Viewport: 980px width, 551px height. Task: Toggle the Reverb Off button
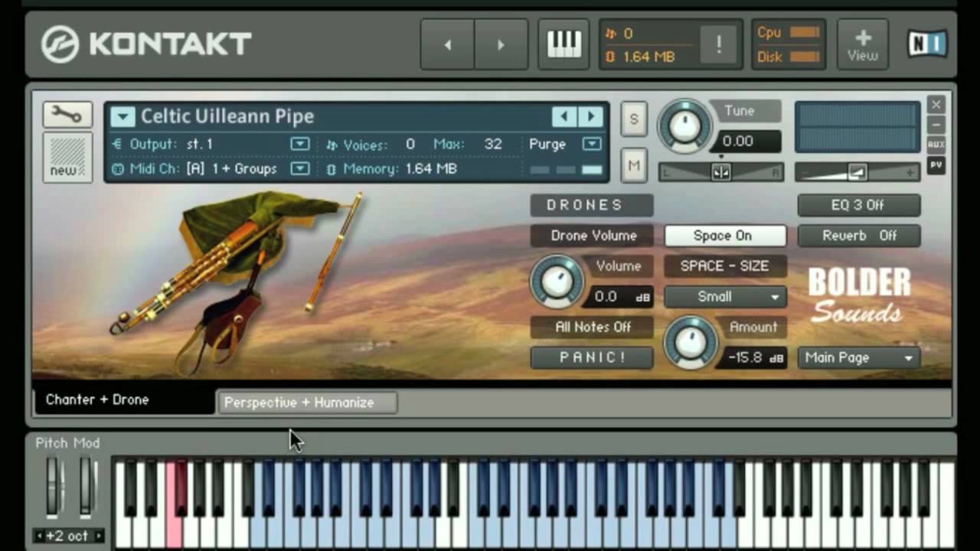click(858, 236)
